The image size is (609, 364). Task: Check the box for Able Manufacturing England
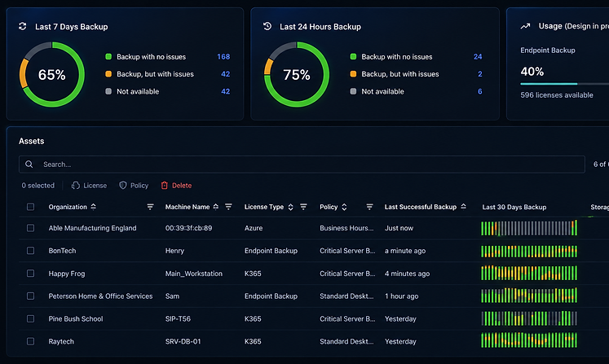(30, 228)
